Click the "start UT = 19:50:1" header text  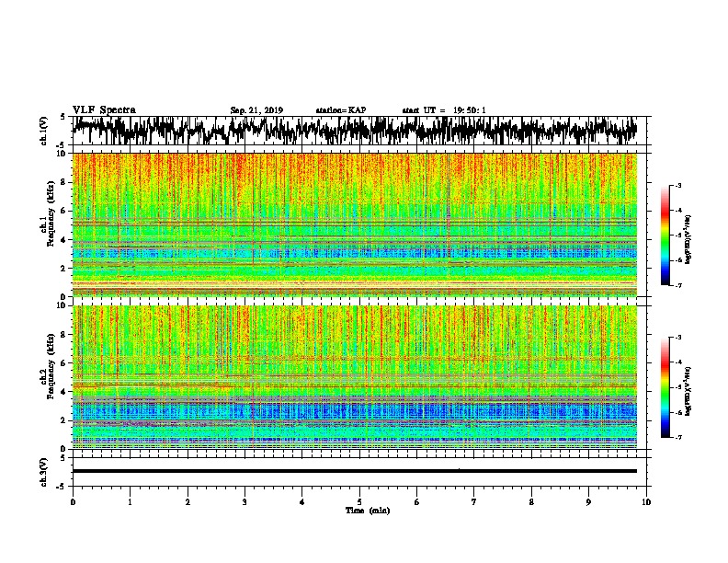point(444,110)
